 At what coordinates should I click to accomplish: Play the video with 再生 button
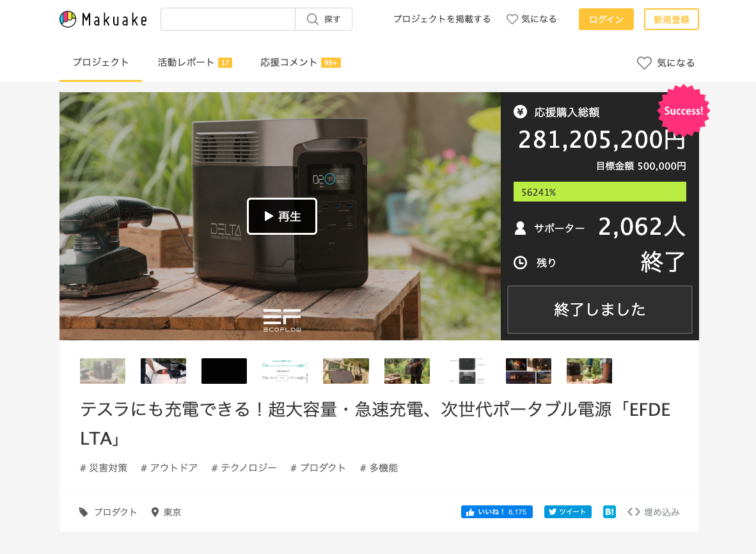pyautogui.click(x=282, y=216)
